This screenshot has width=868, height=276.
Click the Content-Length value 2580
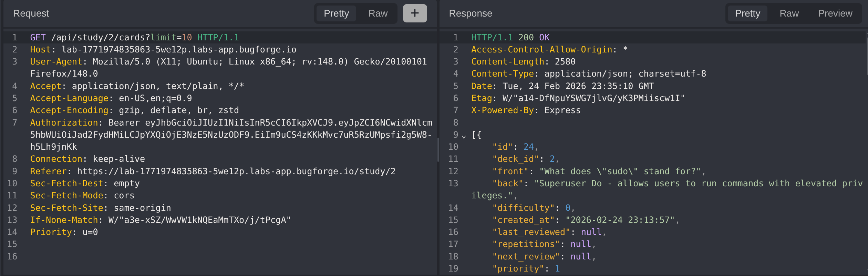tap(565, 62)
